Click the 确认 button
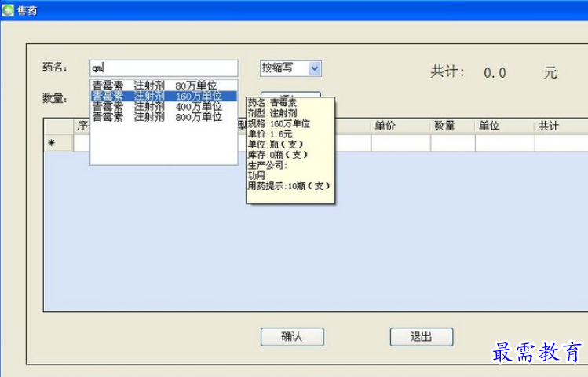This screenshot has width=588, height=377. tap(292, 336)
